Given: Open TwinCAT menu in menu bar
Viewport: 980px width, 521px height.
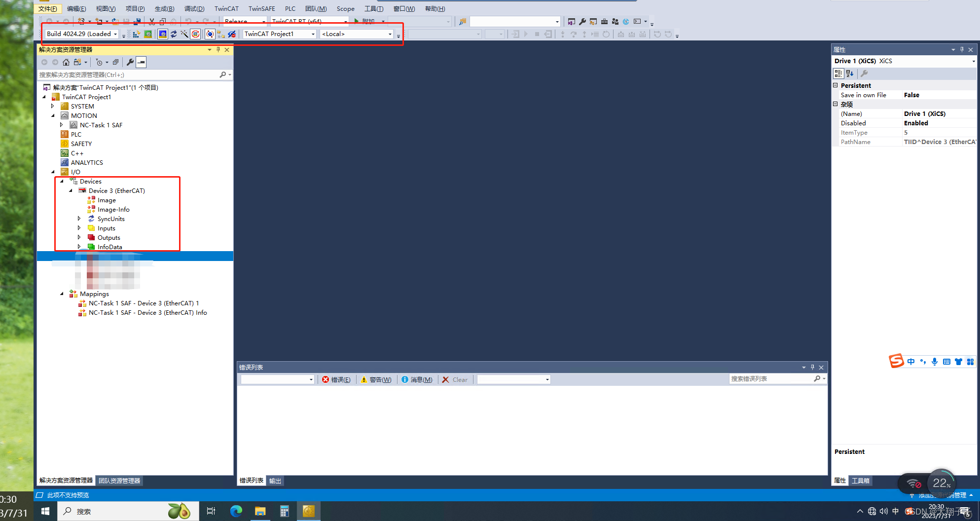Looking at the screenshot, I should [226, 8].
